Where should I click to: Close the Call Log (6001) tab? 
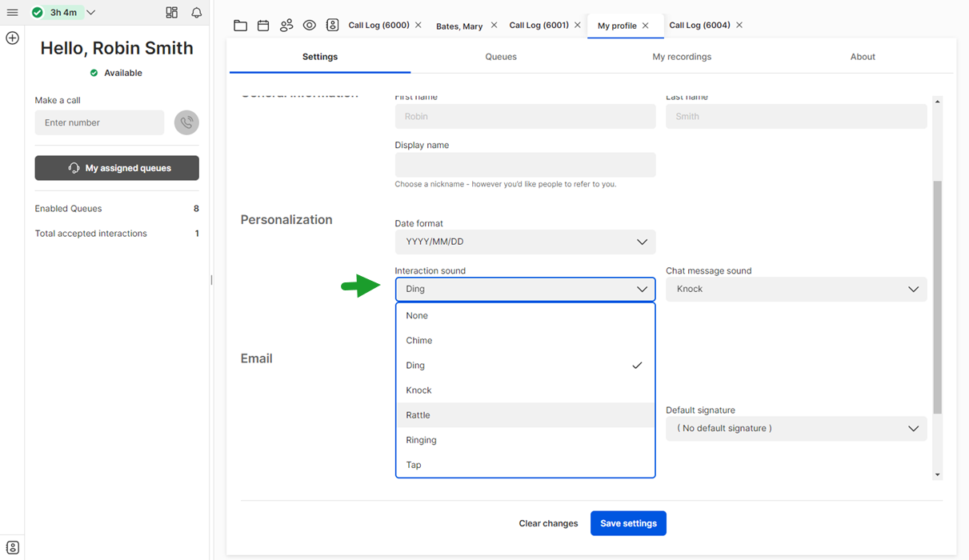tap(578, 26)
